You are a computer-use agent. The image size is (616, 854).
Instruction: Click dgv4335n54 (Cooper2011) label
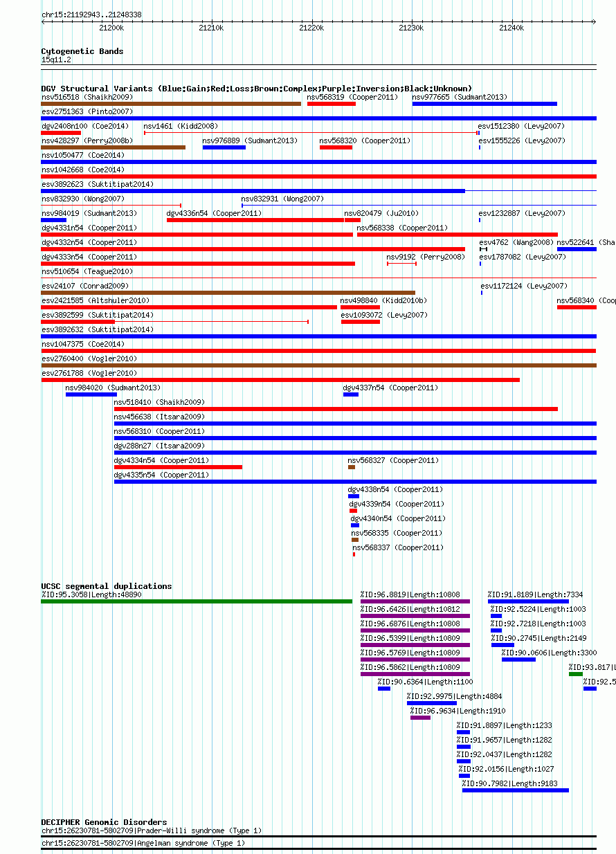pos(161,475)
